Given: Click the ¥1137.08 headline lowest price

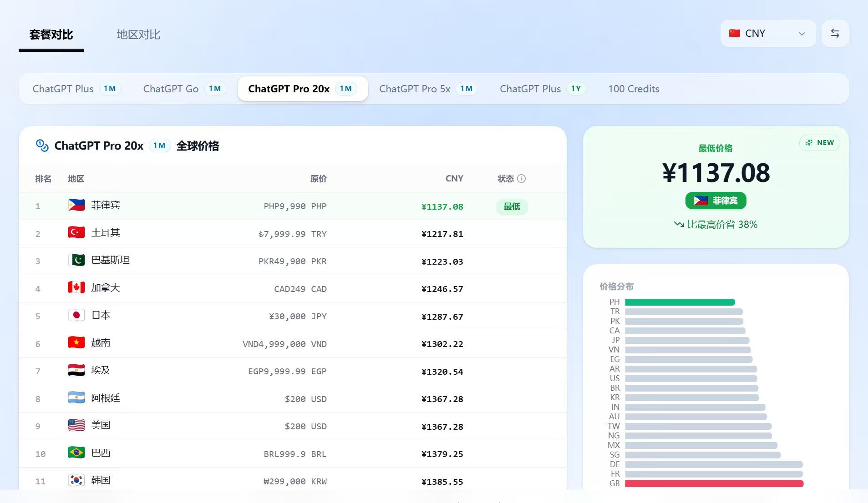Looking at the screenshot, I should 716,173.
